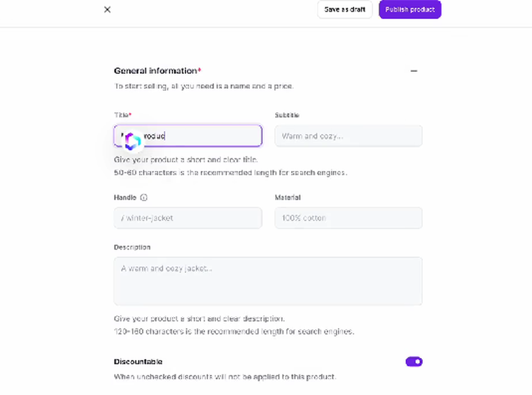
Task: Click the Subtitle field label
Action: 287,115
